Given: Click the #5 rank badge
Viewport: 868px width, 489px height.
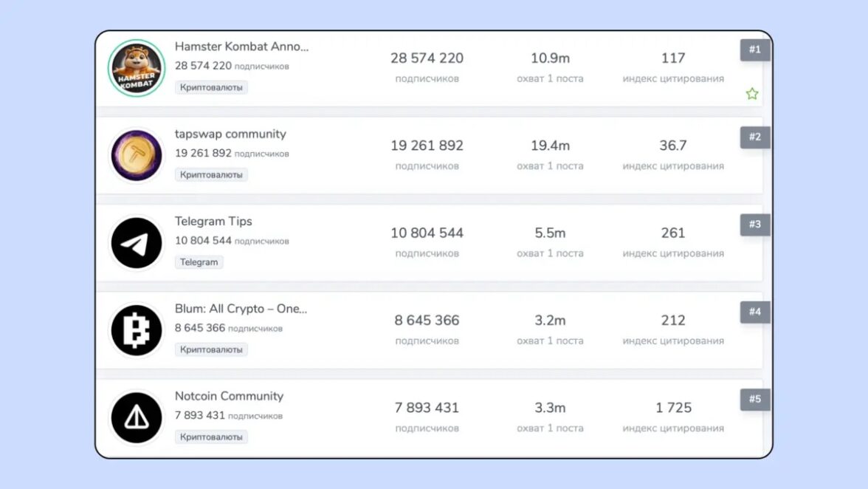Looking at the screenshot, I should coord(754,400).
